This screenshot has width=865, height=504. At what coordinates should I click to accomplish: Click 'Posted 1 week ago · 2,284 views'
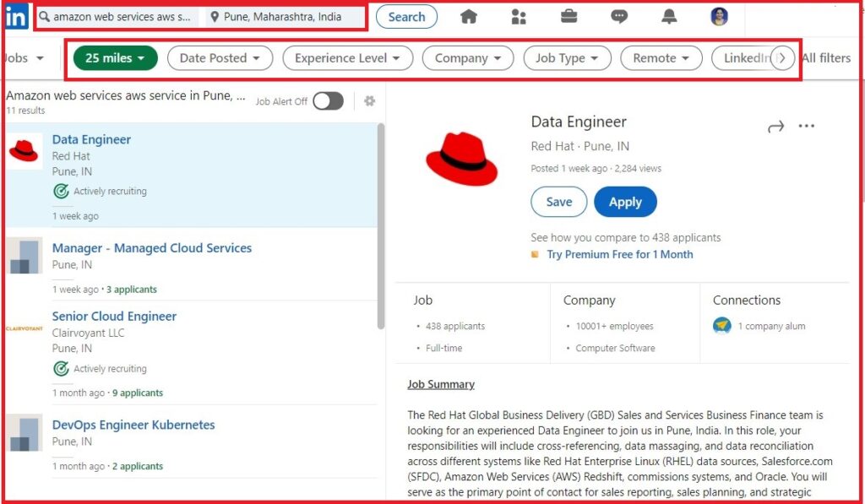596,168
